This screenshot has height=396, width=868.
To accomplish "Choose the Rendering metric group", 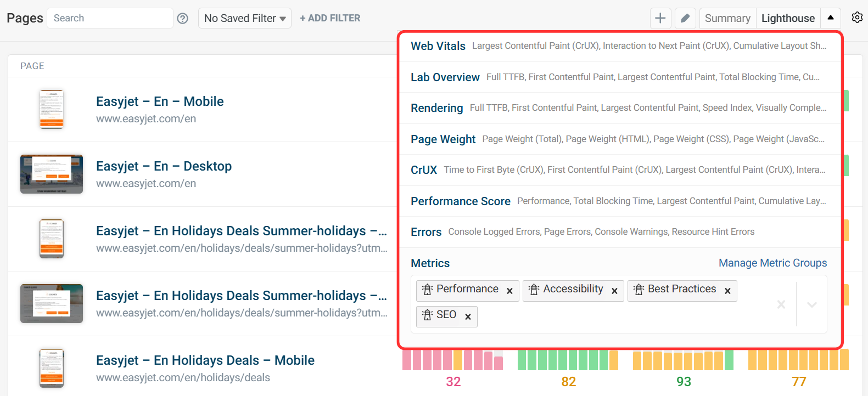I will pyautogui.click(x=620, y=108).
